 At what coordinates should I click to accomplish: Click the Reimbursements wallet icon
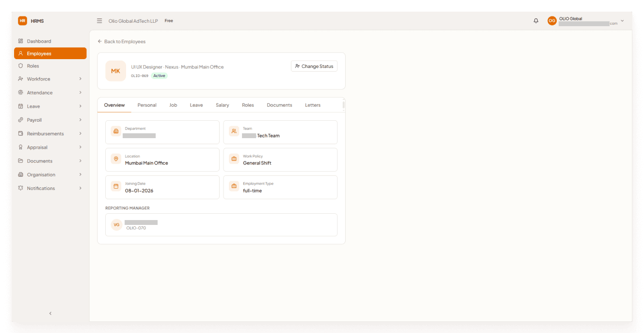point(20,133)
